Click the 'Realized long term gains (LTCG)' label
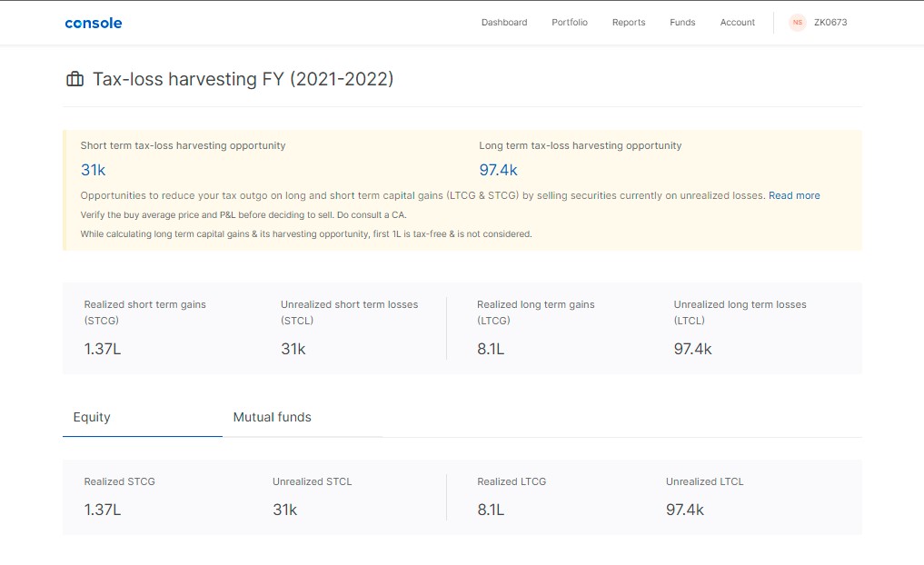924x565 pixels. click(x=536, y=312)
